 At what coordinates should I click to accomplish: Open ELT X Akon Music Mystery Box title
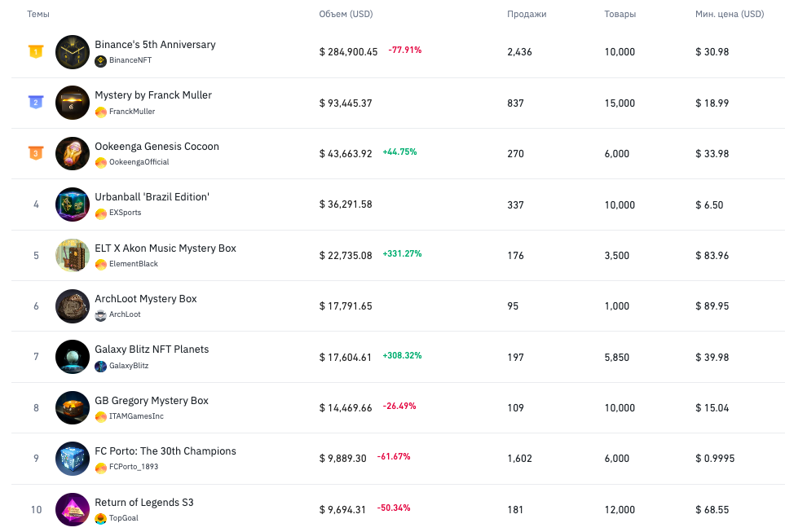(x=165, y=248)
